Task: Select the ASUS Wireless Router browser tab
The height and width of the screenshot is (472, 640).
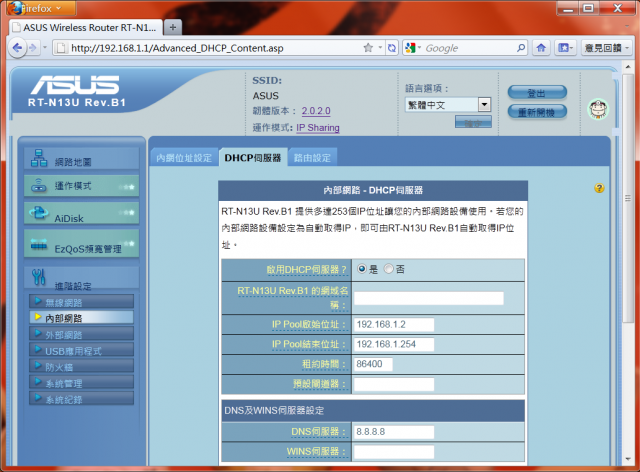Action: [x=86, y=27]
